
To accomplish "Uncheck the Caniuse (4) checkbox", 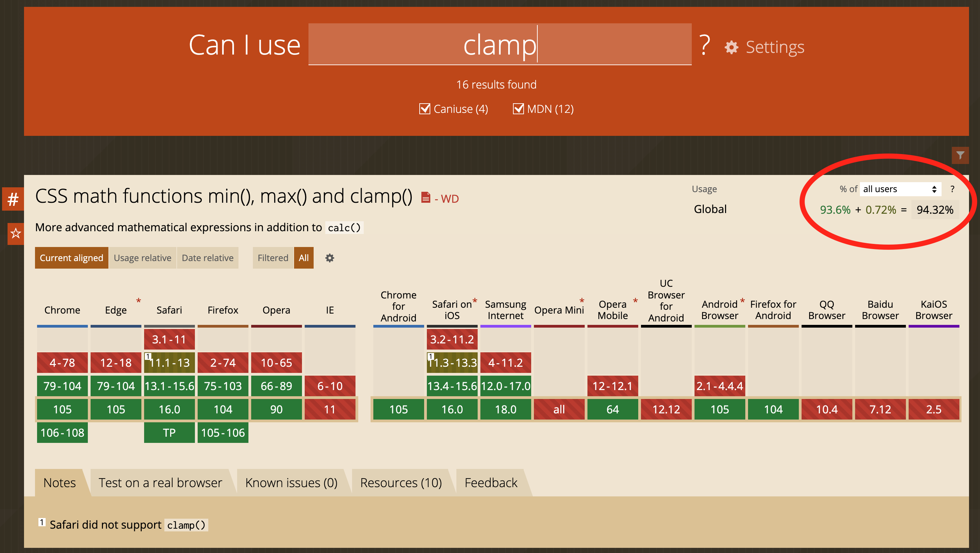I will pos(424,109).
